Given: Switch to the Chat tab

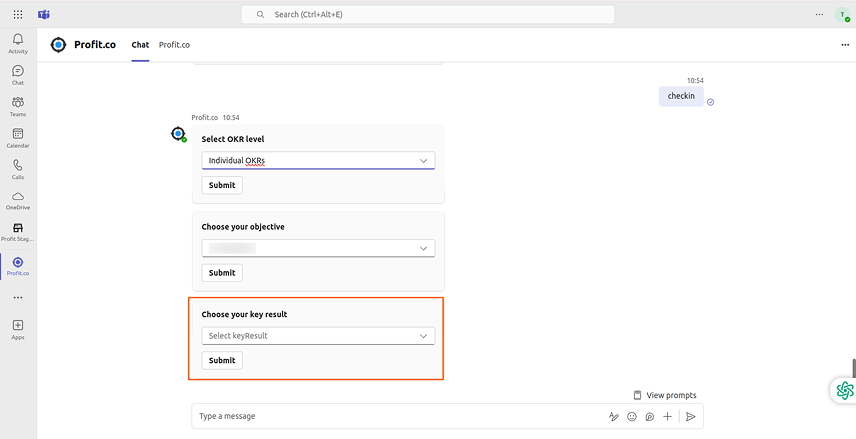Looking at the screenshot, I should (x=140, y=45).
